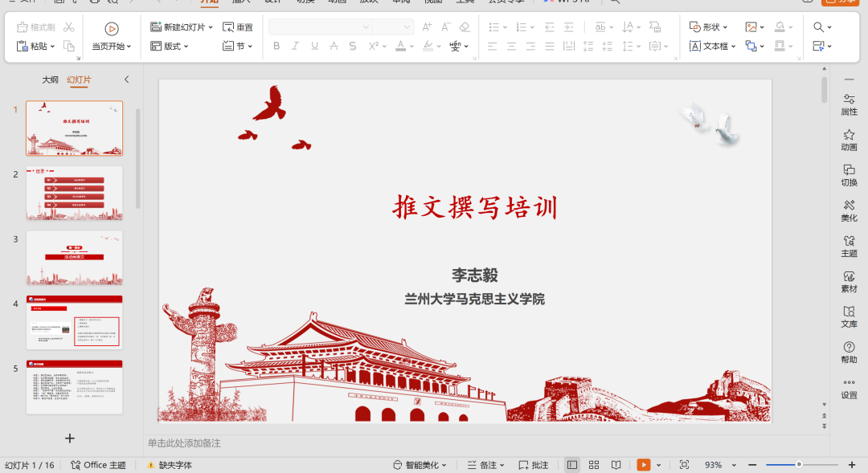Open the Help (帮助) side panel
Image resolution: width=868 pixels, height=473 pixels.
[x=849, y=353]
